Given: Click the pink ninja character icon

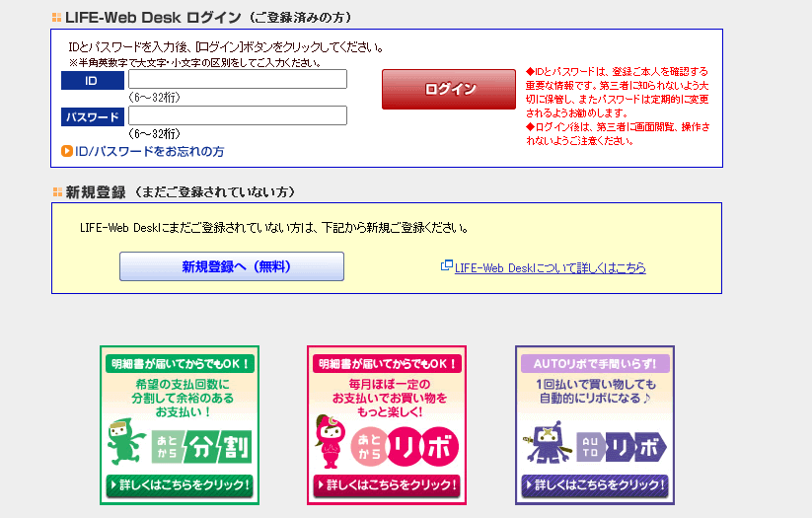Looking at the screenshot, I should [x=331, y=441].
